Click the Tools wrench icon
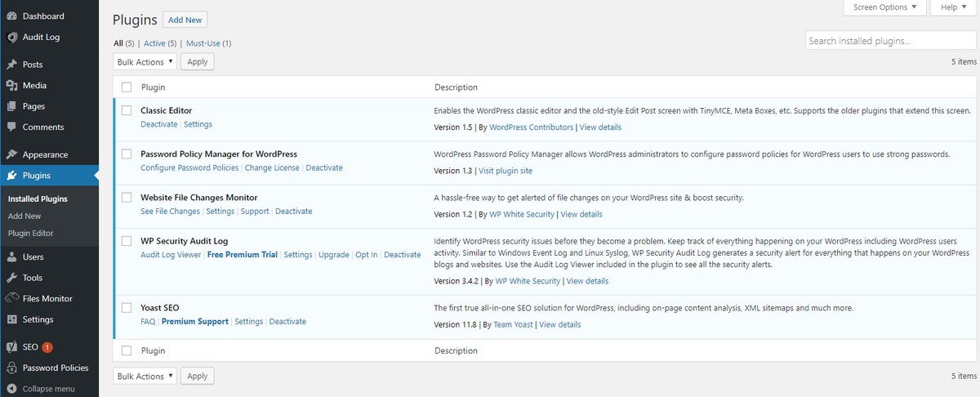 pyautogui.click(x=11, y=278)
